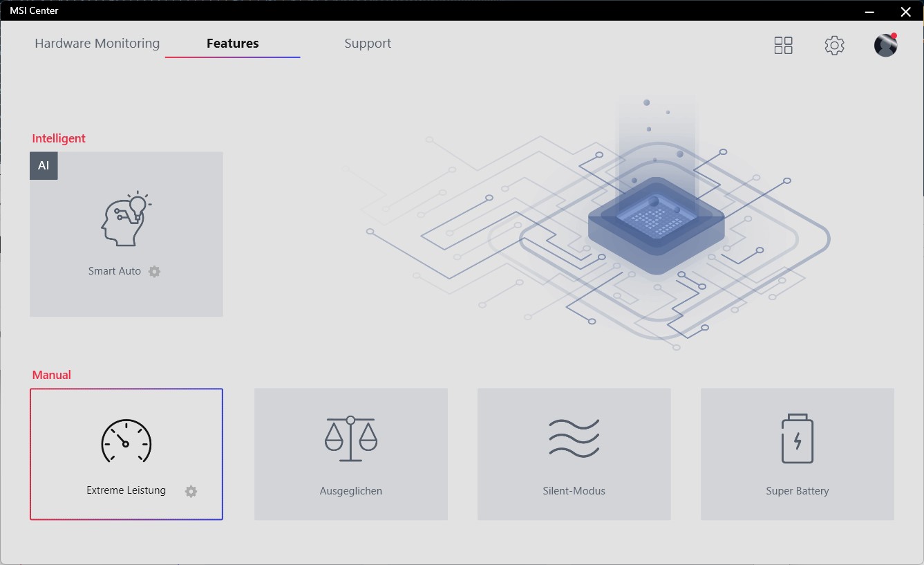This screenshot has width=924, height=565.
Task: Open the user profile avatar
Action: tap(886, 45)
